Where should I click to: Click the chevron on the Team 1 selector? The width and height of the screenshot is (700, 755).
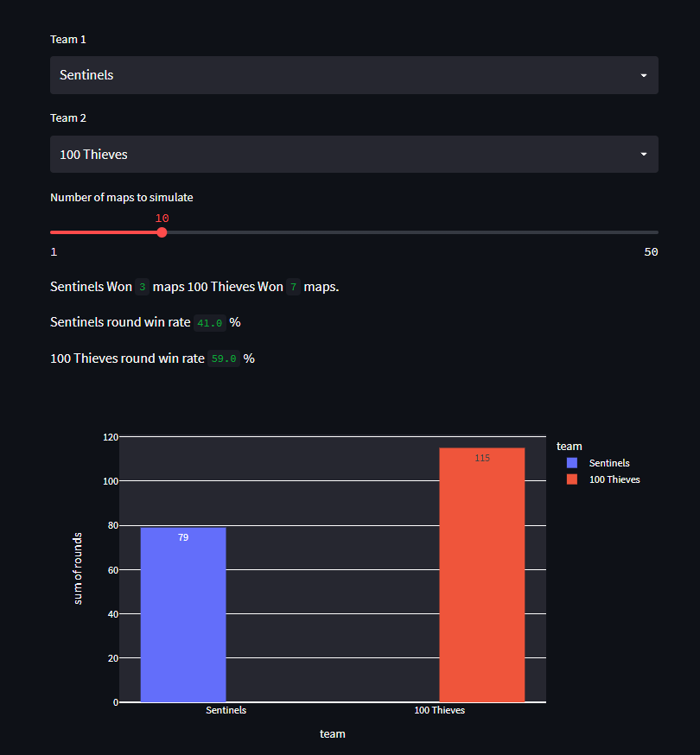(x=644, y=75)
